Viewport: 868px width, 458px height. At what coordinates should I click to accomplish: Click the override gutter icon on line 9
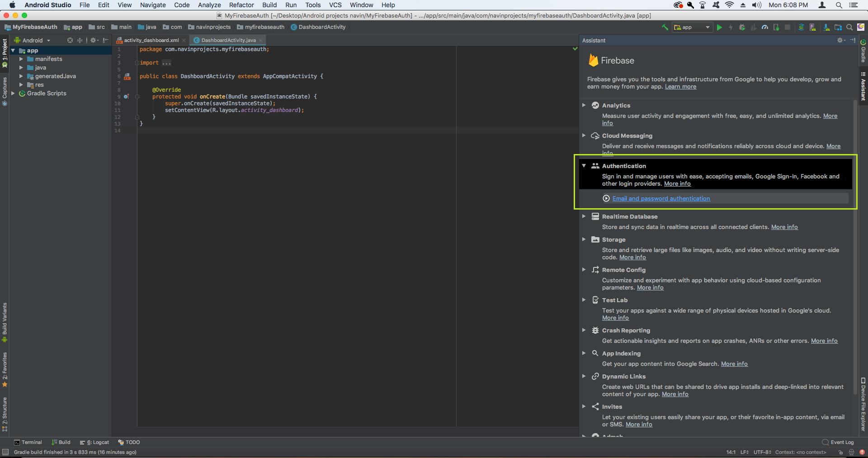tap(127, 96)
